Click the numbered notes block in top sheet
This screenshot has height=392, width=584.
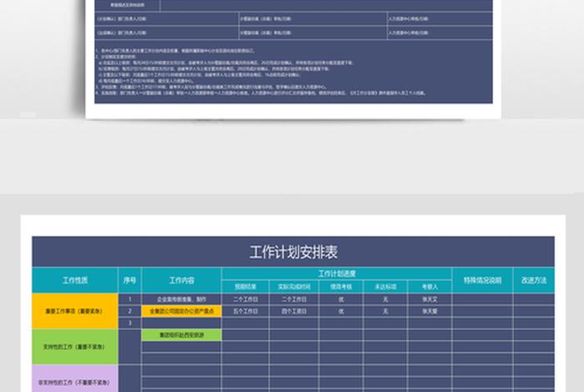[294, 72]
